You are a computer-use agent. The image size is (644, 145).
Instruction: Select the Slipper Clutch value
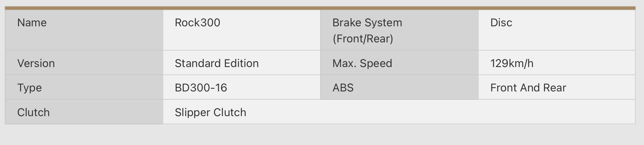210,113
